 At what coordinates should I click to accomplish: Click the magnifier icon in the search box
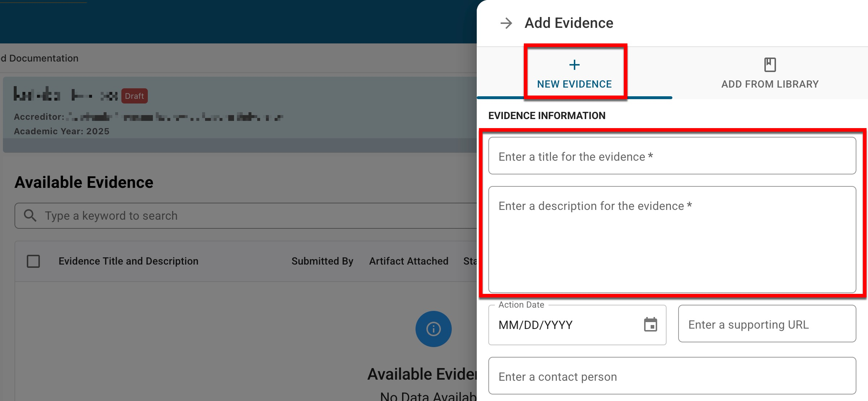click(30, 216)
